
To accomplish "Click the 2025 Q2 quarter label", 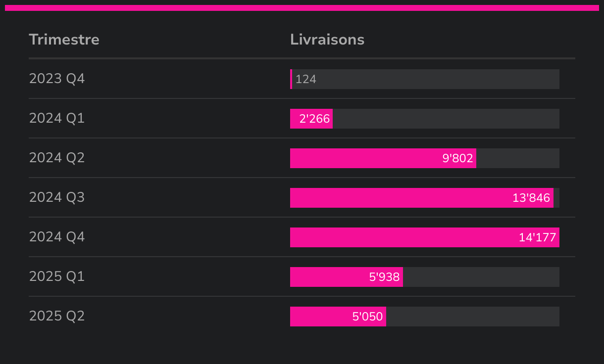I will [x=57, y=316].
